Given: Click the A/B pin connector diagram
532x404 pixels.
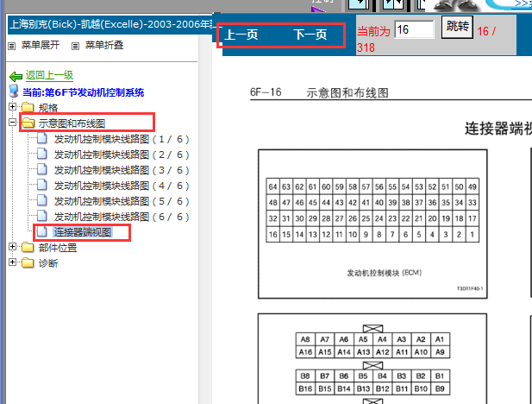Looking at the screenshot, I should (372, 359).
